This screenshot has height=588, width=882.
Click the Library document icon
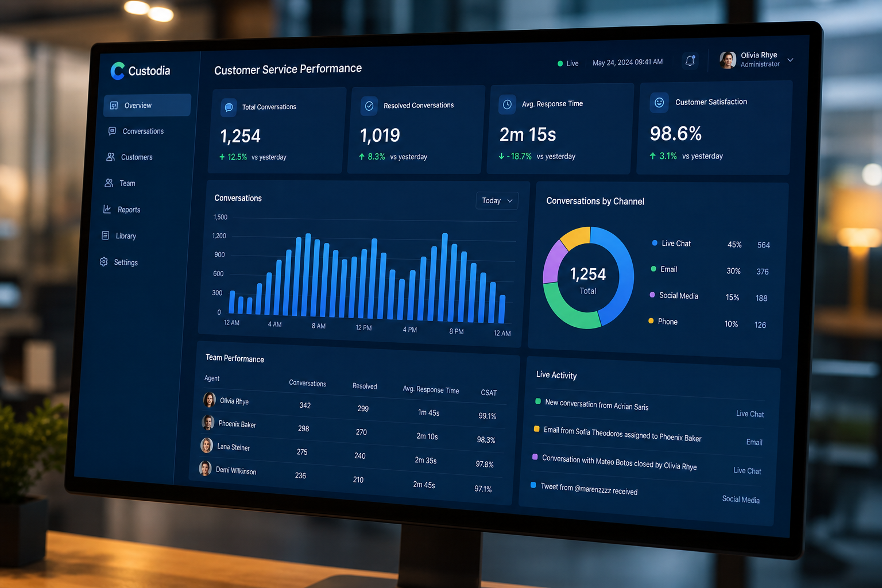106,235
